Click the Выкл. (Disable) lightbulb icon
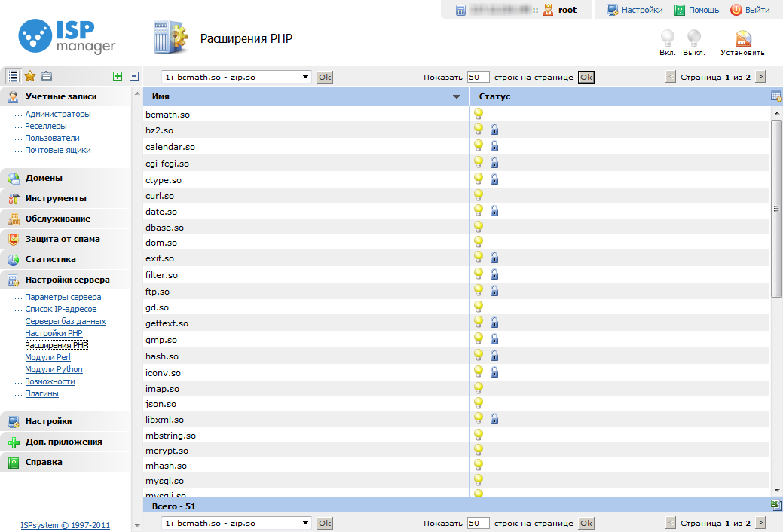The width and height of the screenshot is (783, 532). pos(693,38)
